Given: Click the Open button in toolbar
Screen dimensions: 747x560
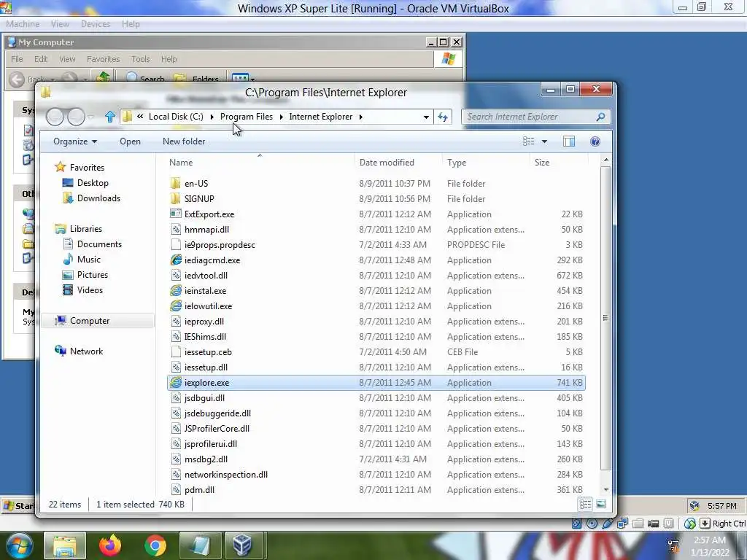Looking at the screenshot, I should point(130,141).
